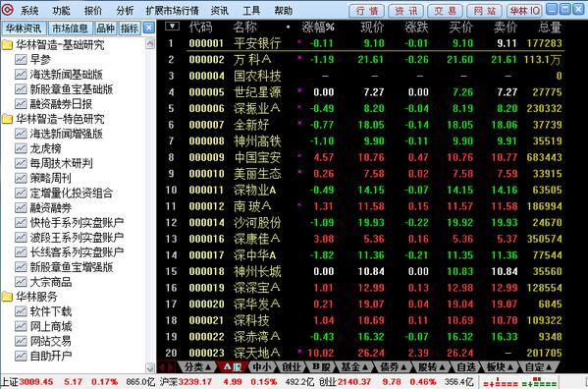Open the 债券 bottom tab dropdown
Screen dimensions: 588x389
[394, 366]
